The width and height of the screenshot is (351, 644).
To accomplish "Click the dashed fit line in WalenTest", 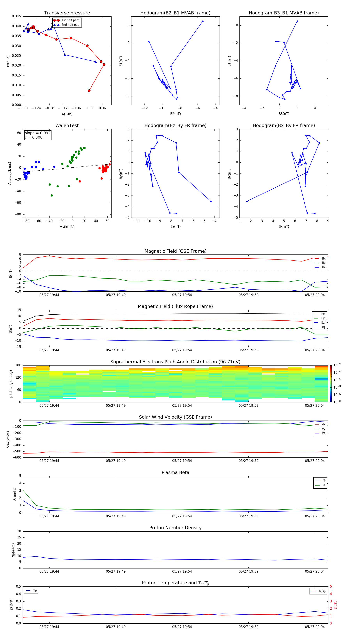I will click(x=67, y=168).
